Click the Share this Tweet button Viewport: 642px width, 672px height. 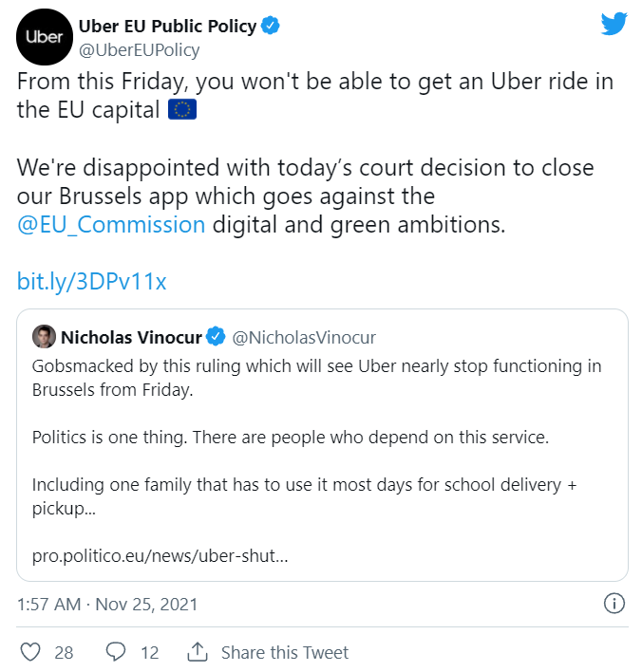(284, 652)
